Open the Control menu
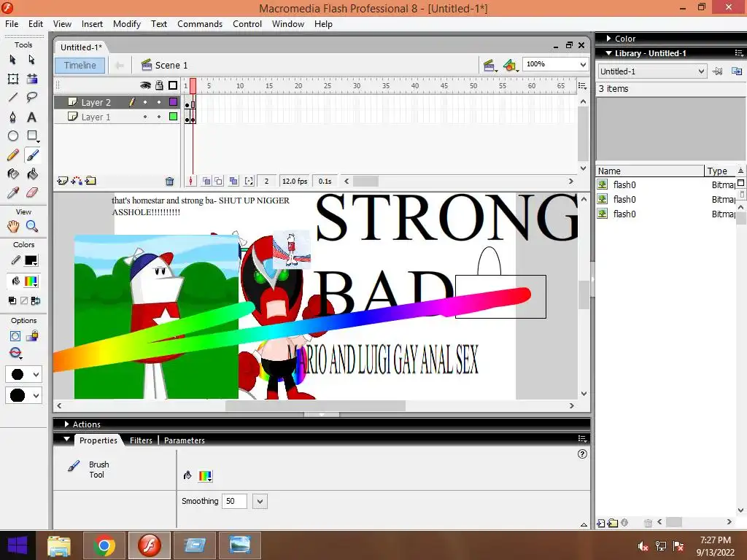Image resolution: width=747 pixels, height=560 pixels. [x=247, y=24]
